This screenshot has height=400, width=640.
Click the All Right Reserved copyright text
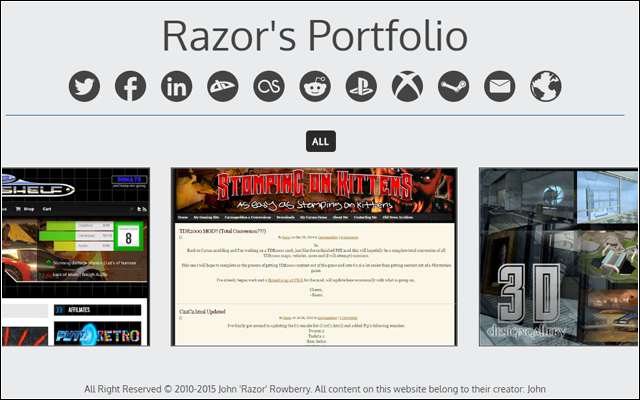click(x=315, y=389)
